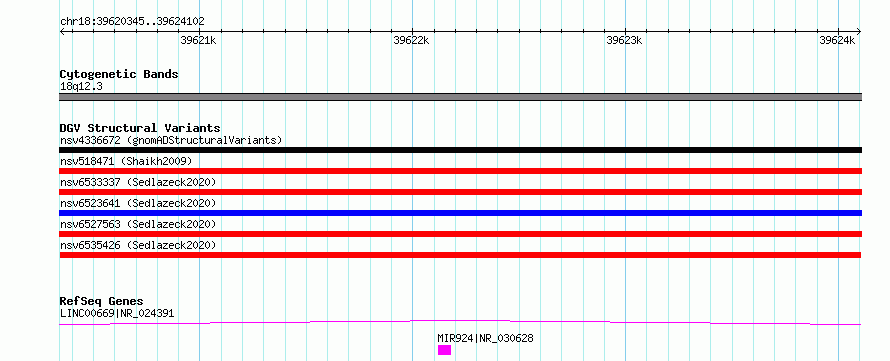Select the blue nsv6523641 variant bar
Image resolution: width=890 pixels, height=361 pixels.
point(460,213)
